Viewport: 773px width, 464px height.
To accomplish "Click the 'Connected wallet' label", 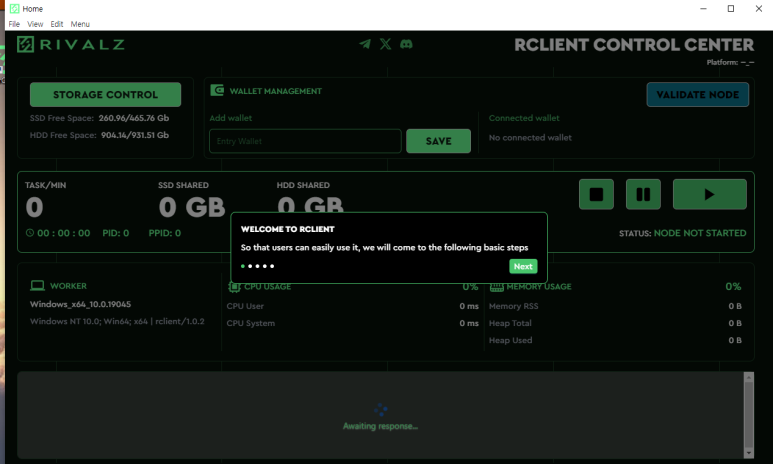I will [524, 118].
